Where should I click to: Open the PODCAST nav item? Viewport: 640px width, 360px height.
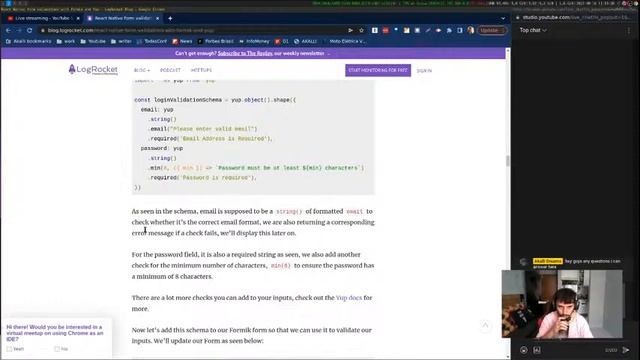(170, 70)
